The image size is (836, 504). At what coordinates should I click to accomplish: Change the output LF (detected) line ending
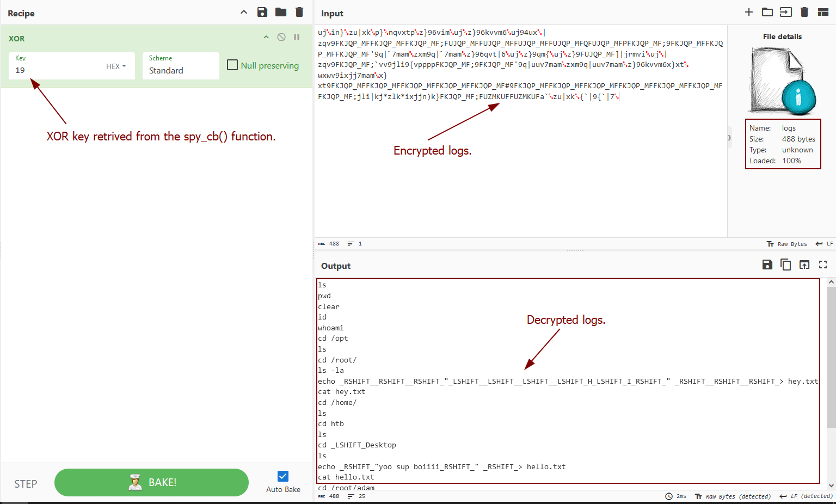point(806,496)
